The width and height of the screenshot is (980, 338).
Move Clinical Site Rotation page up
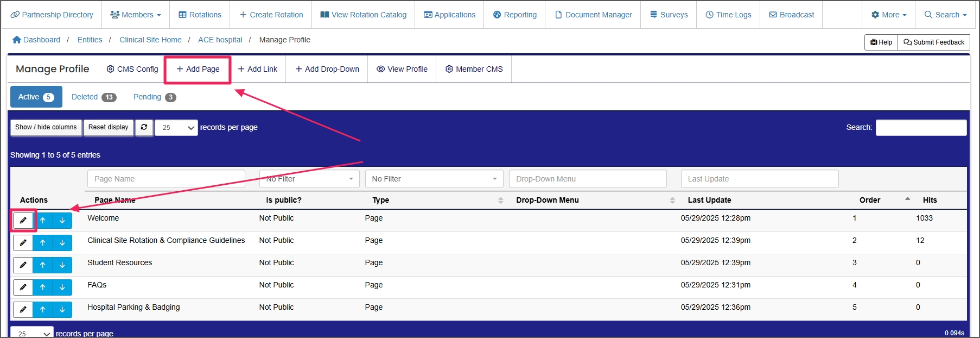(x=43, y=243)
